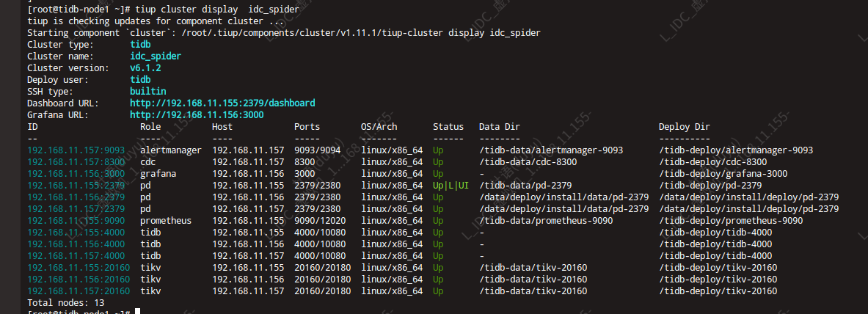Open the Dashboard URL http://192.168.11.155:2379/dashboard
Viewport: 868px width, 314px height.
[222, 103]
